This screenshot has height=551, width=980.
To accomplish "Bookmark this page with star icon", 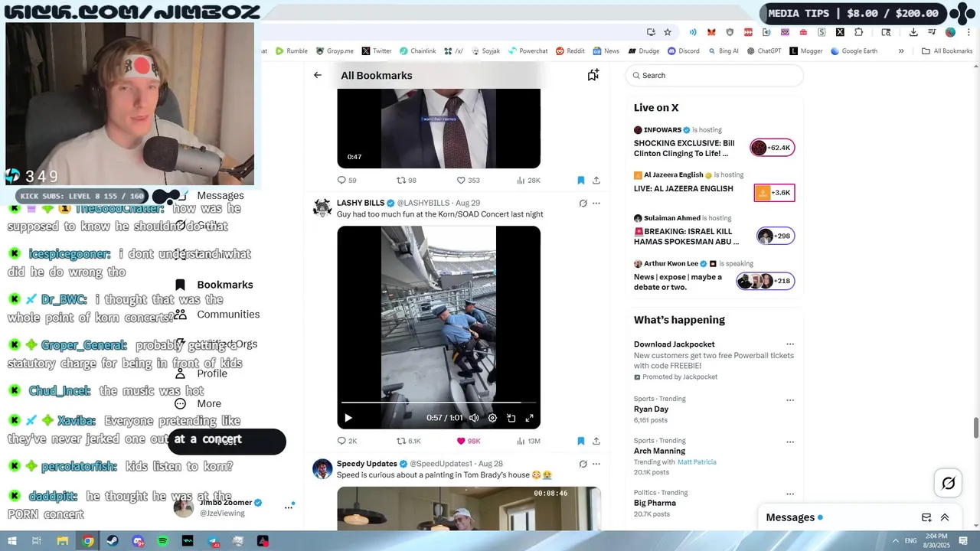I will [668, 32].
